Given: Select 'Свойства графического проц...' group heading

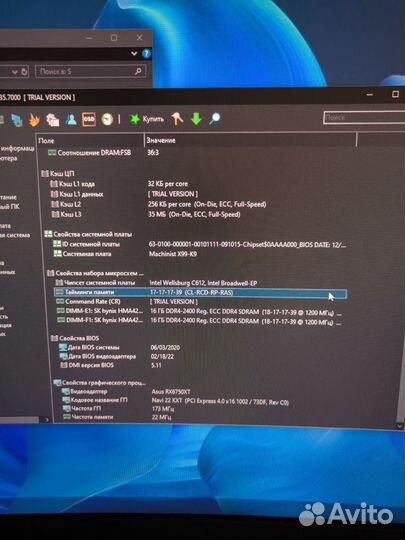Looking at the screenshot, I should (x=100, y=383).
